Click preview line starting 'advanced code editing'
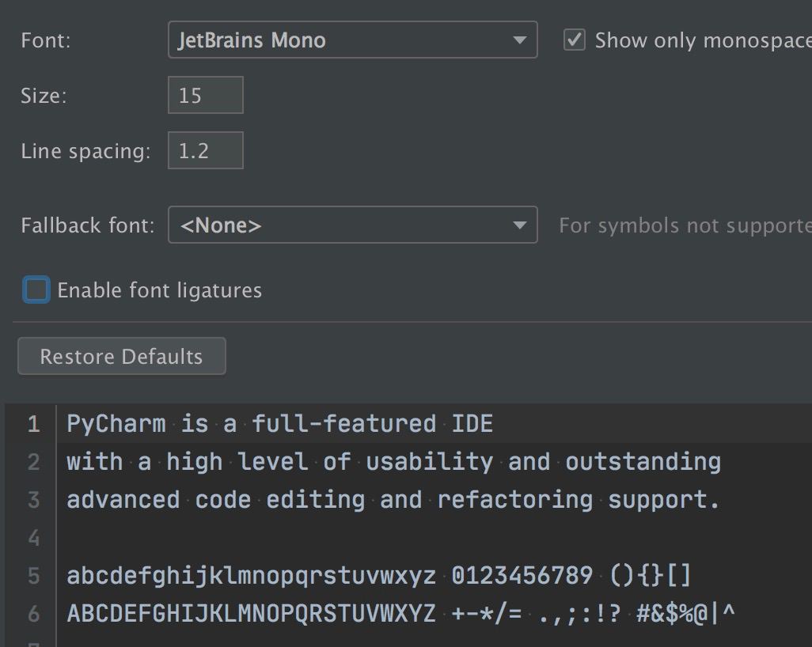Viewport: 812px width, 647px height. [x=393, y=499]
